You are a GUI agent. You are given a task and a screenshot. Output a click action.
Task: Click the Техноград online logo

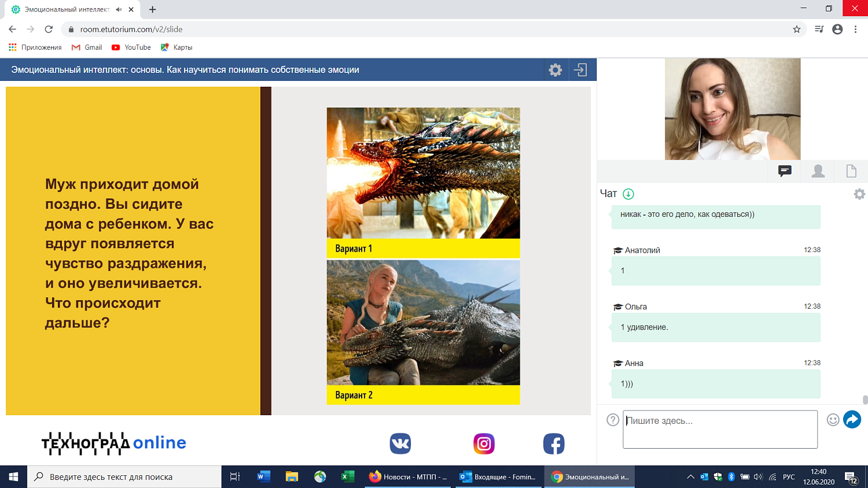pyautogui.click(x=114, y=443)
